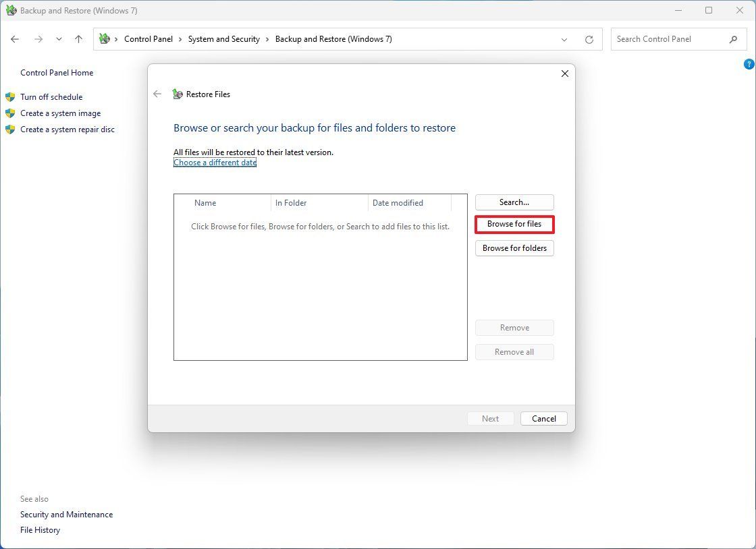The width and height of the screenshot is (756, 549).
Task: Open the recent pages chevron next to navigation arrows
Action: (x=59, y=39)
